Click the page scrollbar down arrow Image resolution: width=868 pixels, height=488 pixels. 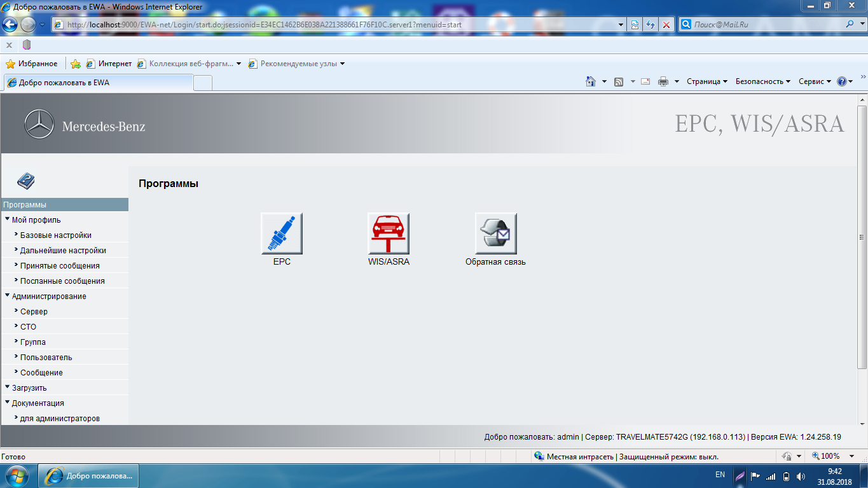pyautogui.click(x=862, y=424)
